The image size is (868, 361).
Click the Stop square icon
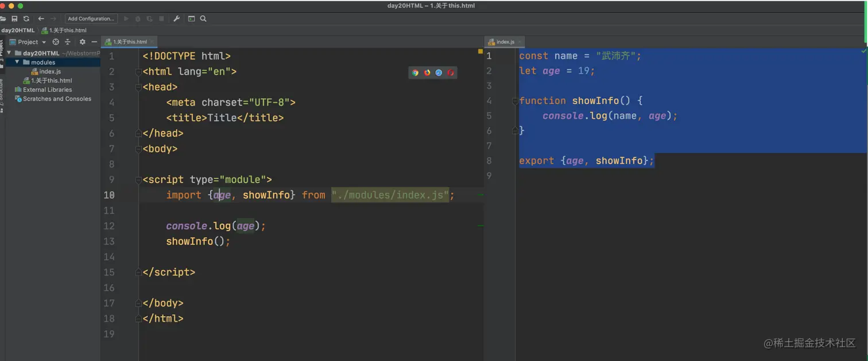click(x=161, y=18)
